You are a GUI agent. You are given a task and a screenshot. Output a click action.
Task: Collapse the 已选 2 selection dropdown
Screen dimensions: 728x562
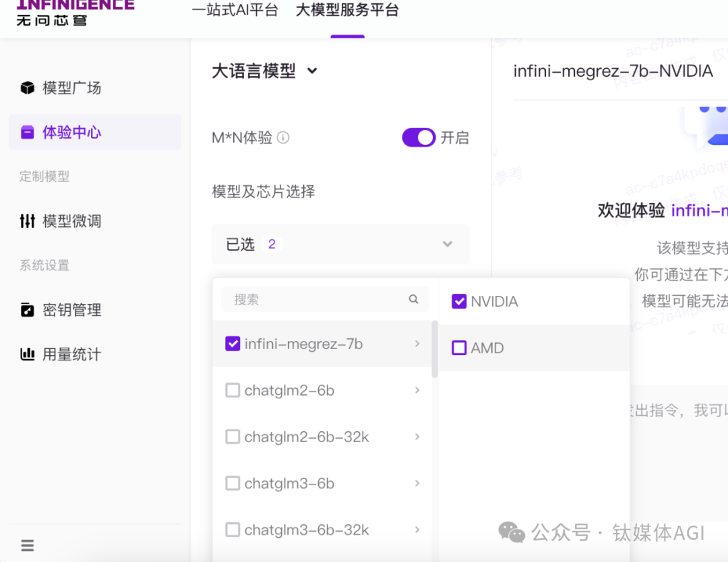pyautogui.click(x=447, y=244)
